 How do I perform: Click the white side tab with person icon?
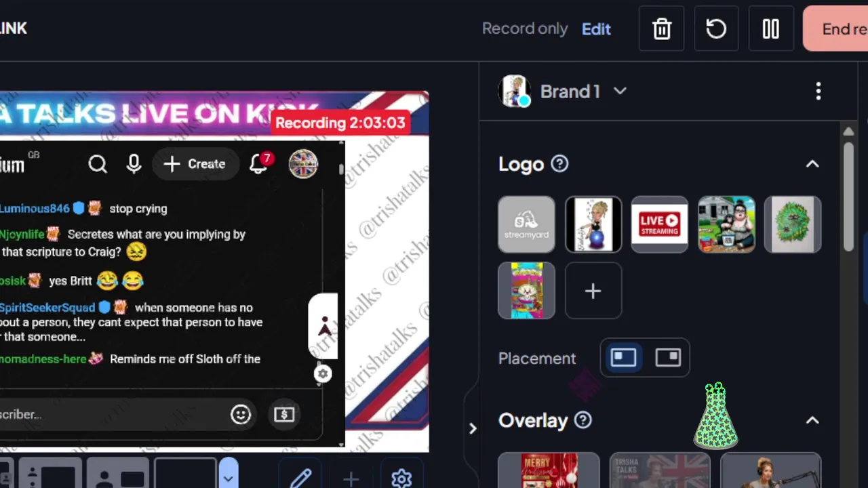coord(324,326)
